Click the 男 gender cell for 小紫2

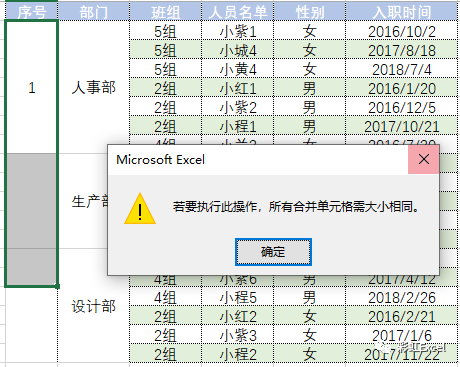click(x=309, y=107)
